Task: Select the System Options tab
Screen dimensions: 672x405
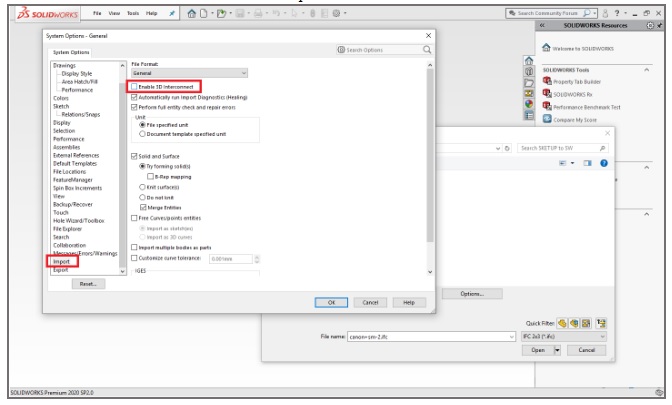Action: pos(71,52)
